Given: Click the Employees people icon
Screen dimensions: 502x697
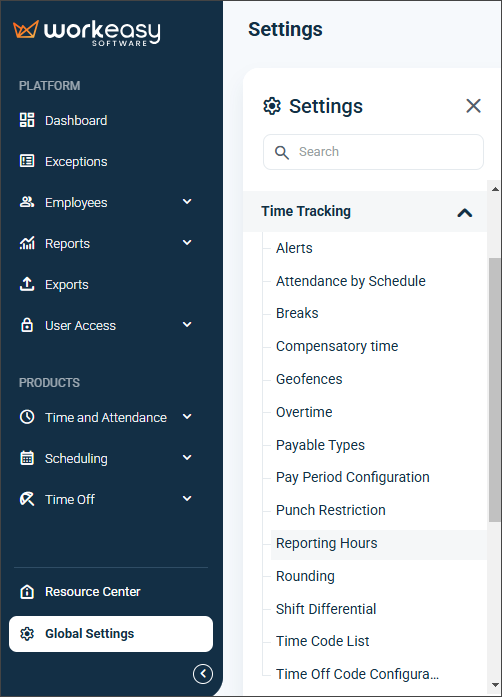Looking at the screenshot, I should pos(27,202).
